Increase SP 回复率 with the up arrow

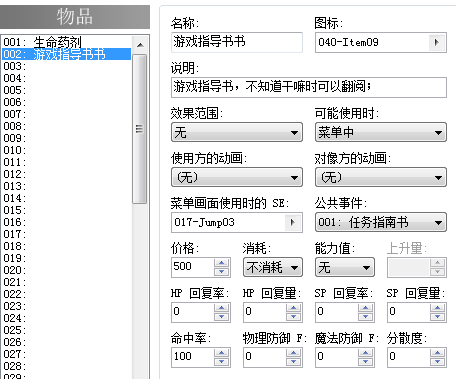[x=366, y=308]
